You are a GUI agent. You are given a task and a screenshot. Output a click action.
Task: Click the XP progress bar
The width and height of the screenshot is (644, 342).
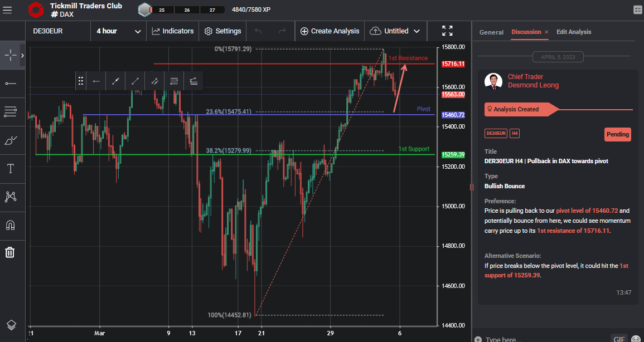point(187,10)
